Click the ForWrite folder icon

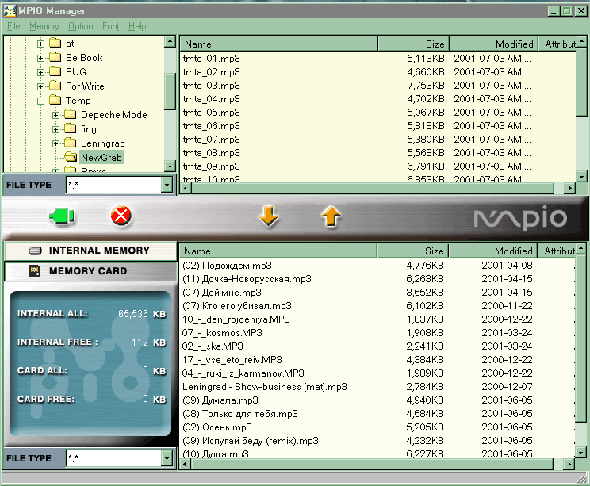55,86
